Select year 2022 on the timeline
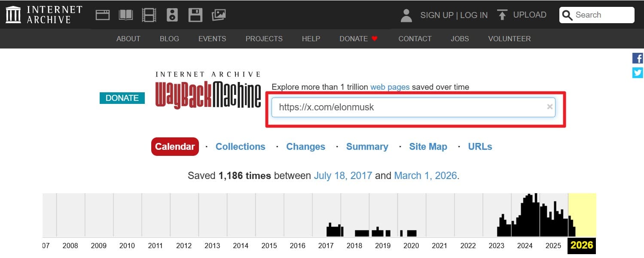The image size is (644, 258). 468,246
